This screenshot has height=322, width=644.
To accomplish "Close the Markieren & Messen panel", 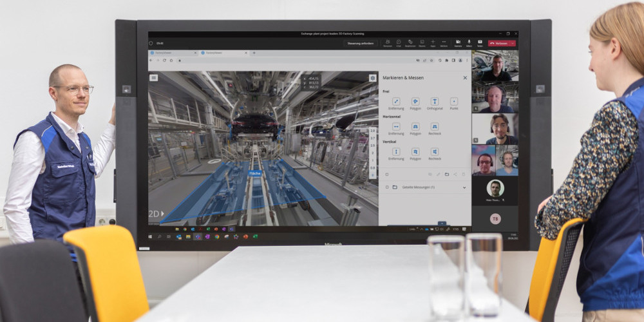I will [x=465, y=78].
